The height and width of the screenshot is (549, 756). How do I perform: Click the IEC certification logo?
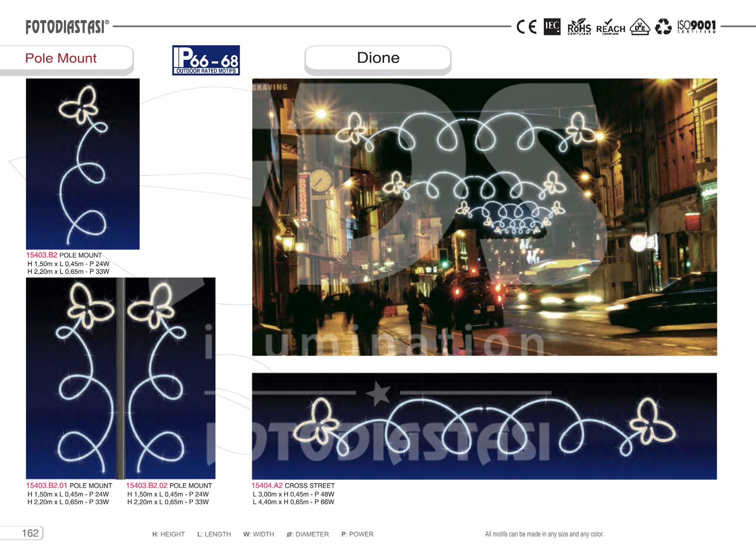(x=552, y=27)
